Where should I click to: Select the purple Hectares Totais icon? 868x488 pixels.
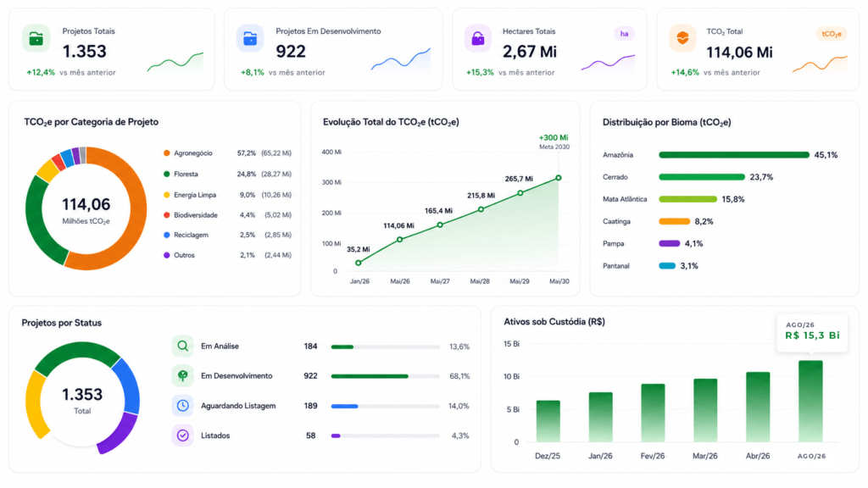[477, 39]
